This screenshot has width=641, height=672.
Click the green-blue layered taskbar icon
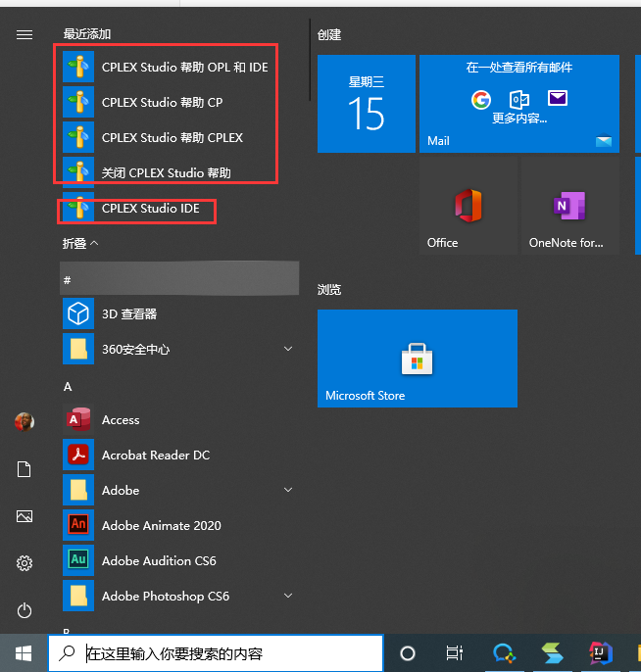tap(552, 653)
